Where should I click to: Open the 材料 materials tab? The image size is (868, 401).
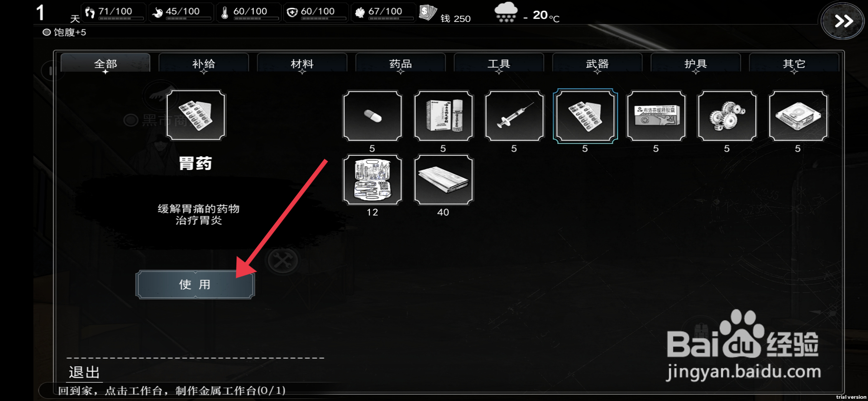(x=302, y=63)
